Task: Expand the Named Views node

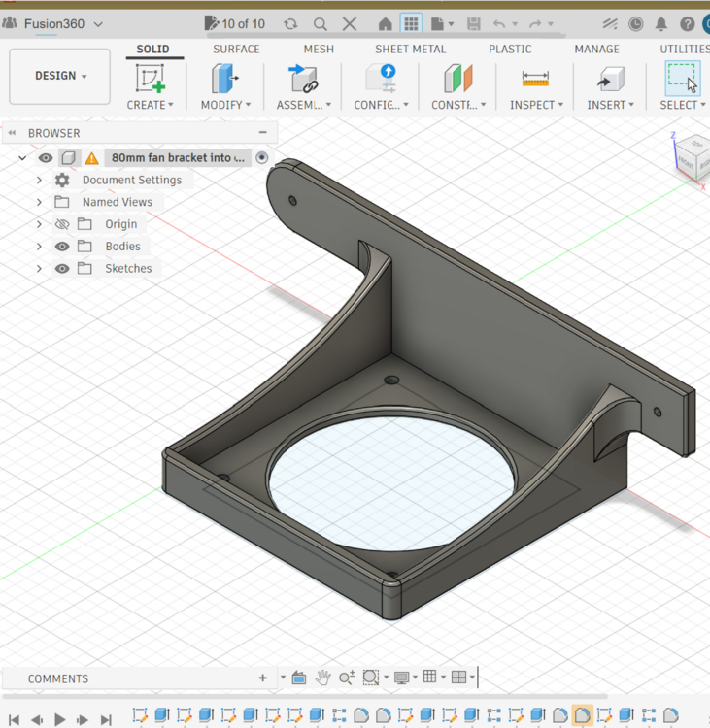Action: point(39,203)
